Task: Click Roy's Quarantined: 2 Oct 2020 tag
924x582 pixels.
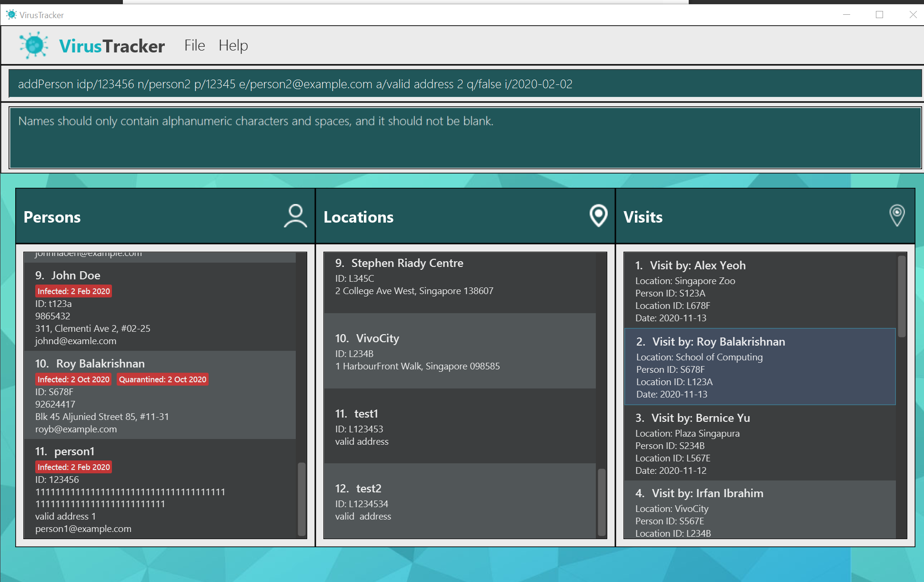Action: click(x=162, y=379)
